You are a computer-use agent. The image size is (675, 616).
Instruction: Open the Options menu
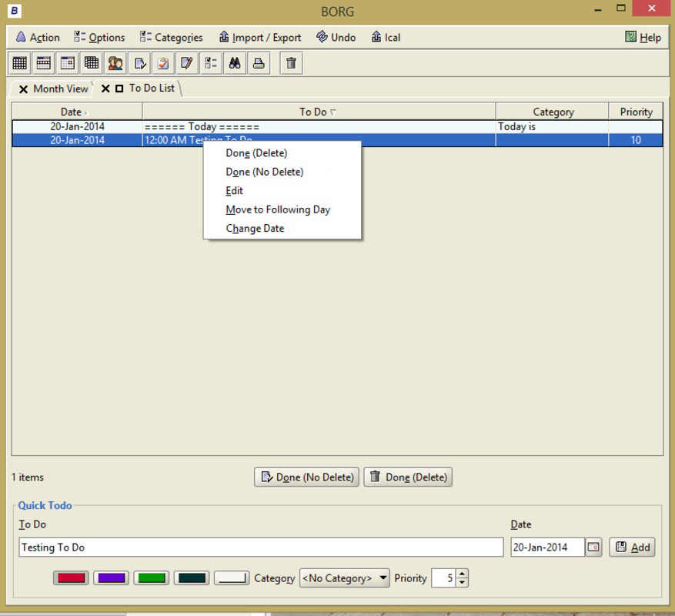(99, 38)
